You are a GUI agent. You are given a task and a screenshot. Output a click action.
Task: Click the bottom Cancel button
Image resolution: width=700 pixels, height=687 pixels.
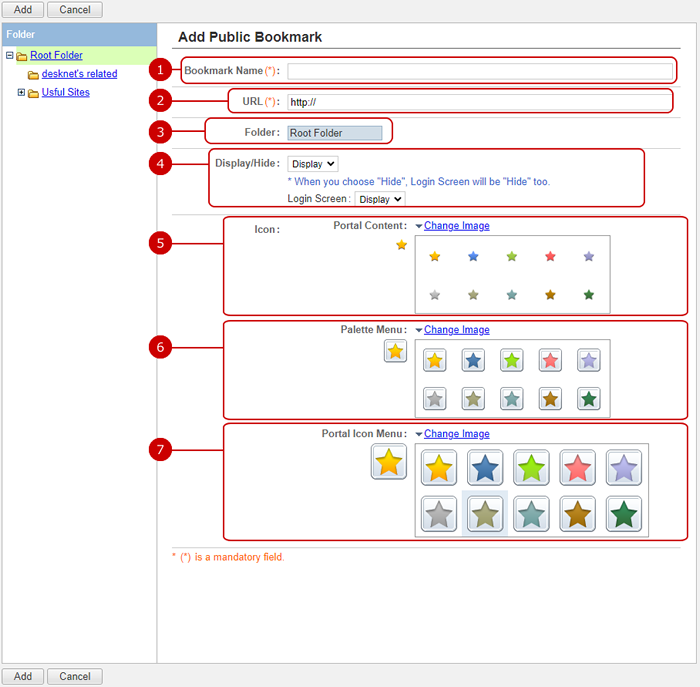tap(75, 676)
